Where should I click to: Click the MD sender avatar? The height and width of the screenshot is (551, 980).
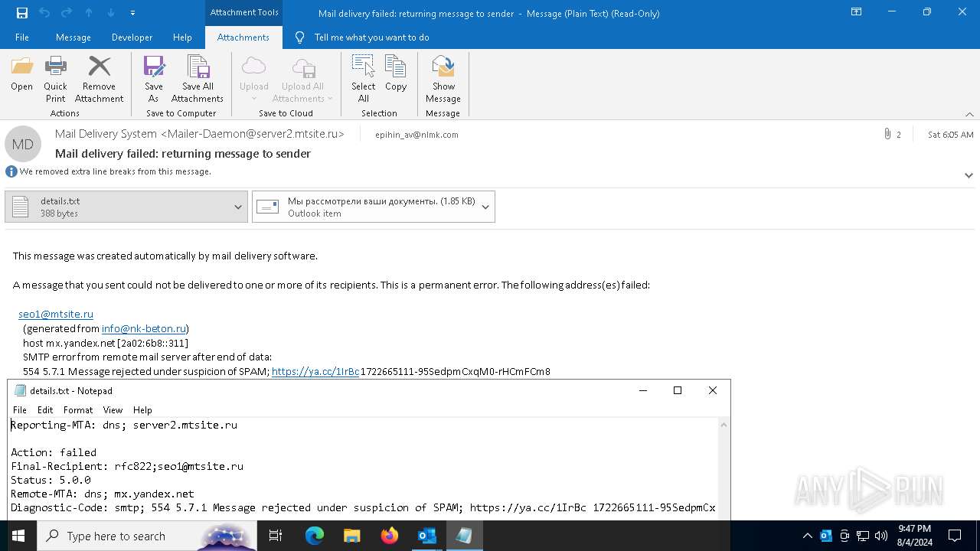(23, 144)
